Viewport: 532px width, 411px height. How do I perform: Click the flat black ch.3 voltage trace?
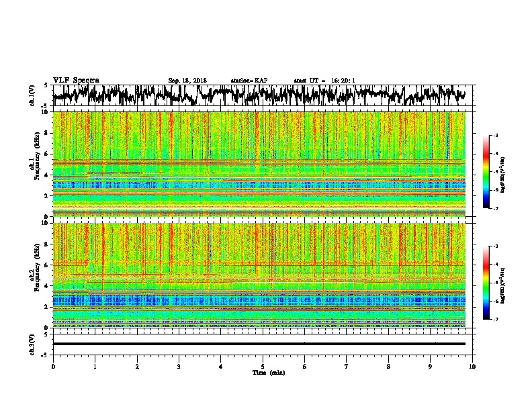tap(259, 344)
